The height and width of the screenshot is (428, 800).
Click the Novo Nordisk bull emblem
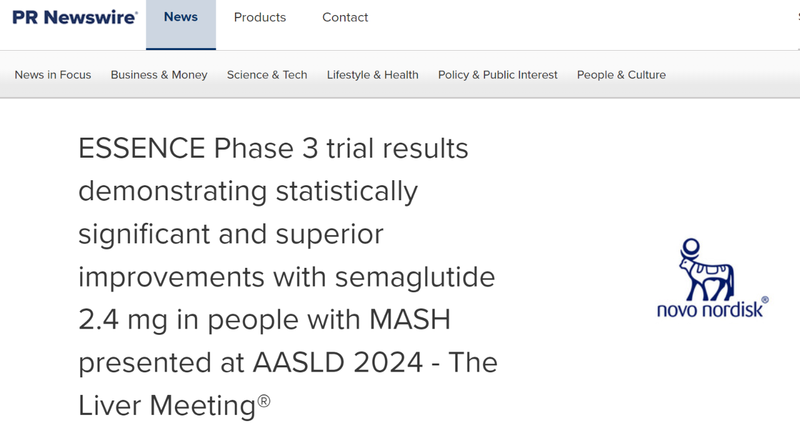pos(706,268)
